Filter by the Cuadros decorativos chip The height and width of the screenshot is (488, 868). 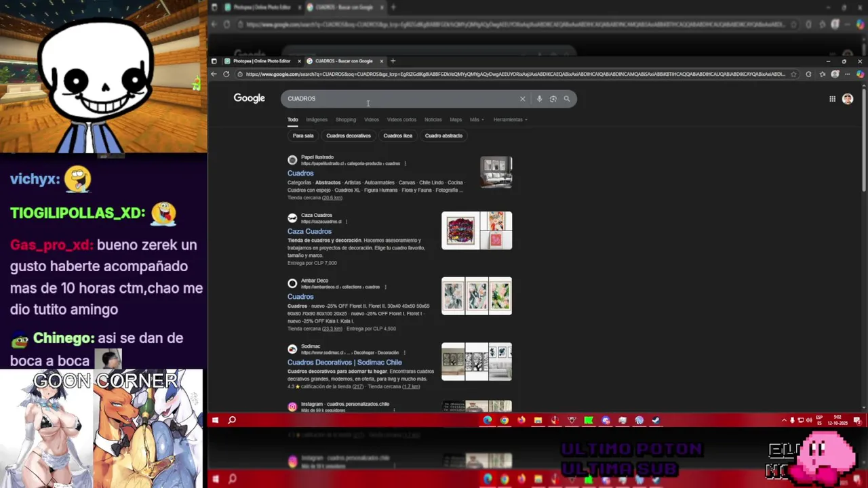click(349, 136)
